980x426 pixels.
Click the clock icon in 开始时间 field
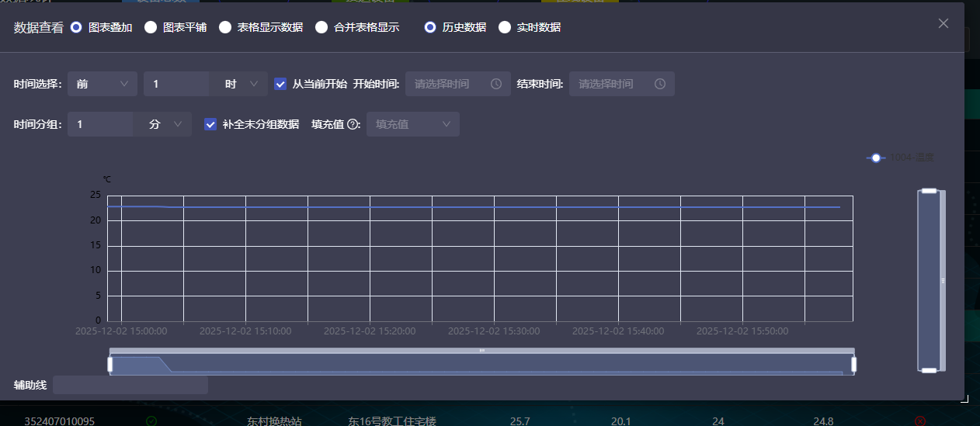(496, 84)
